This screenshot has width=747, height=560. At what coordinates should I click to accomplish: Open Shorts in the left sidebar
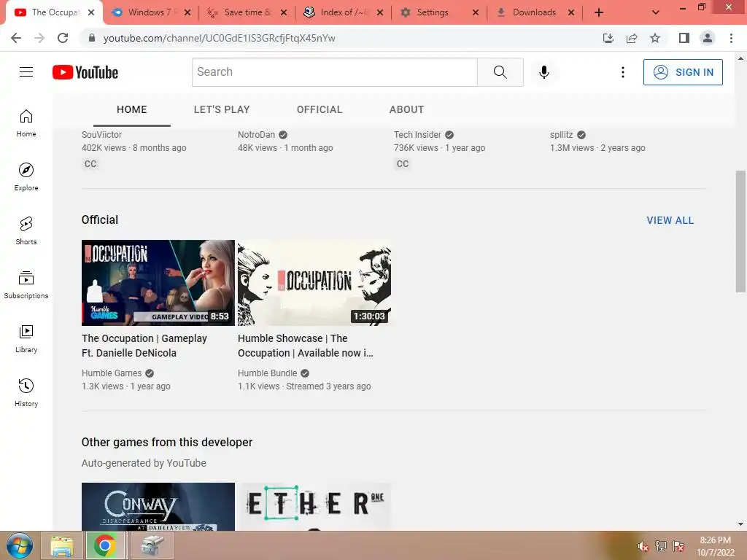(26, 231)
